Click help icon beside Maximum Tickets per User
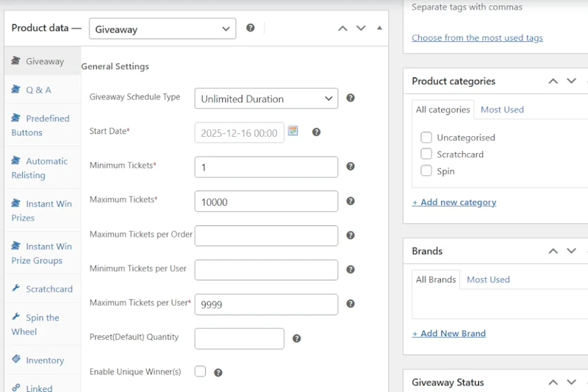 (351, 304)
